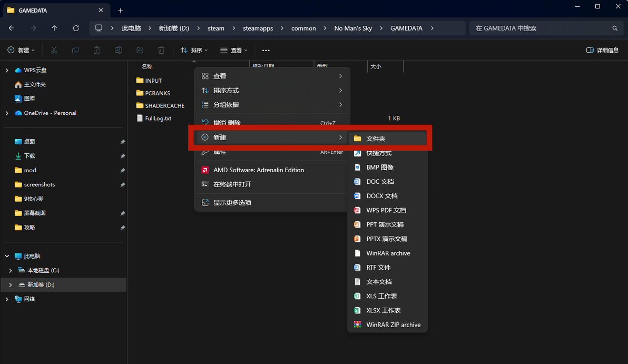
Task: Open the 查看 context menu submenu
Action: coord(271,76)
